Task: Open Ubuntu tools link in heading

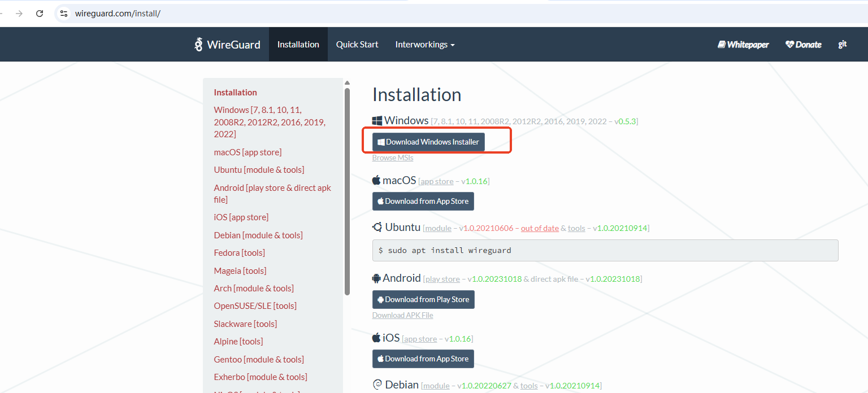Action: [x=576, y=229]
